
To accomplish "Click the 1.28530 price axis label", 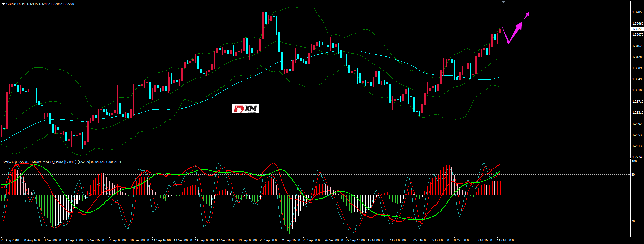I will click(637, 135).
